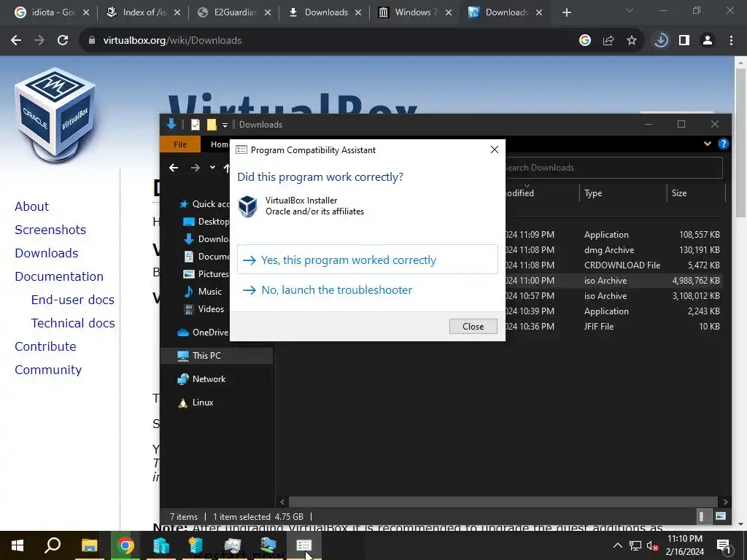Select Videos folder in navigation pane

point(204,309)
